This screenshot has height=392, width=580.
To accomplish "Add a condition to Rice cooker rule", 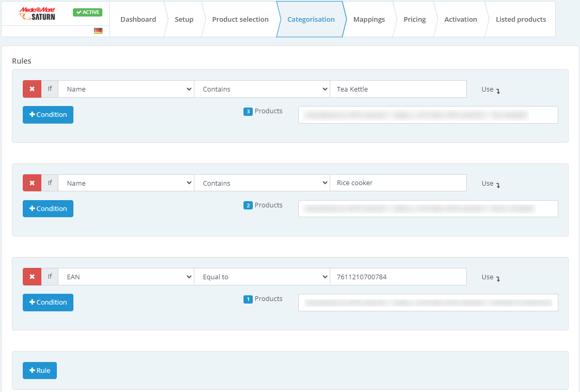I will click(48, 209).
